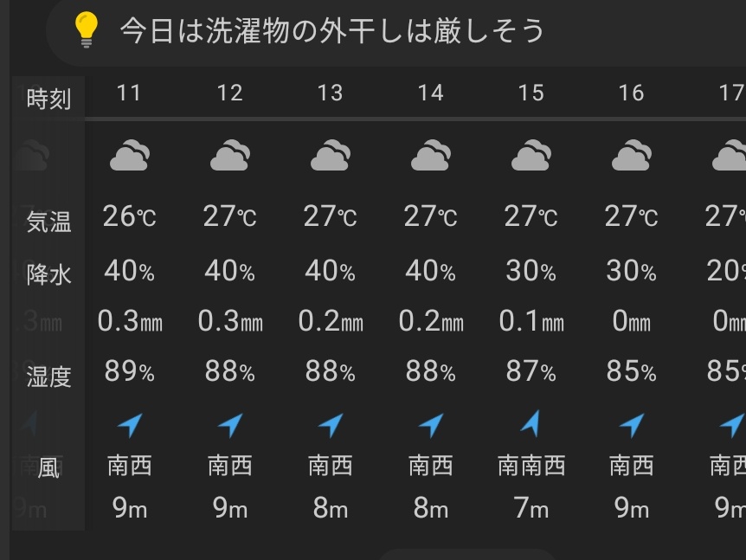746x560 pixels.
Task: Select the wind arrow icon at 16 o'clock
Action: coord(632,425)
